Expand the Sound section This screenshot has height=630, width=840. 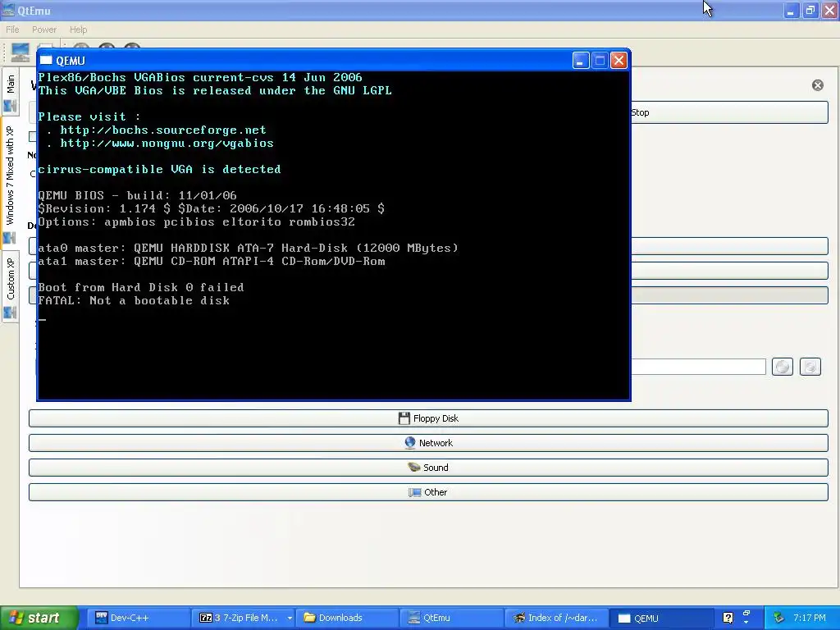pyautogui.click(x=428, y=468)
